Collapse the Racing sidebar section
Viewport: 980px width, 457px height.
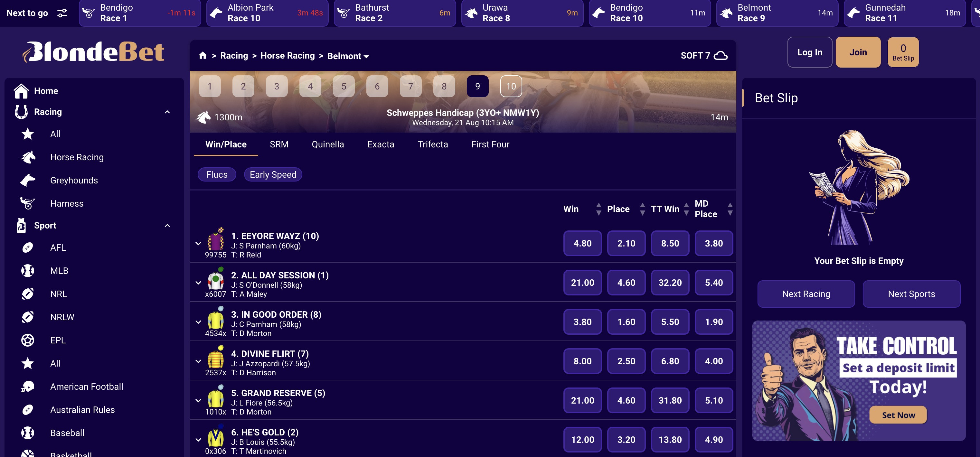pos(167,112)
